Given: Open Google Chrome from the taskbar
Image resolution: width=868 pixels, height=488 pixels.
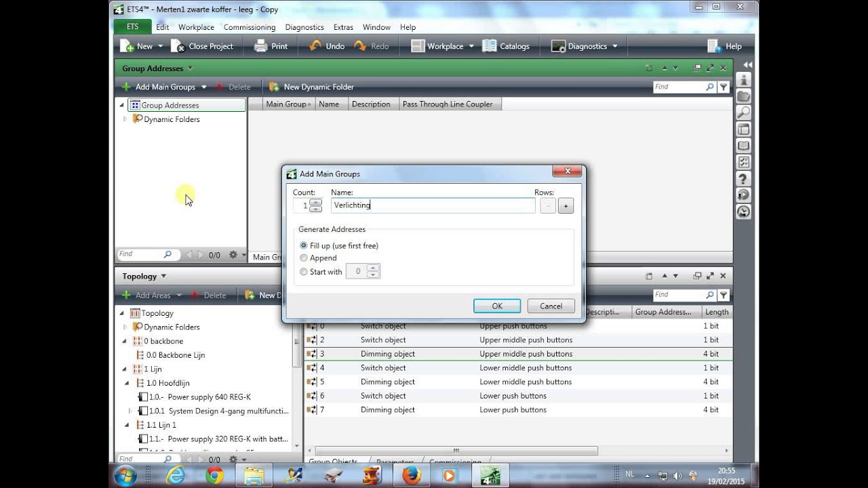Looking at the screenshot, I should coord(215,476).
